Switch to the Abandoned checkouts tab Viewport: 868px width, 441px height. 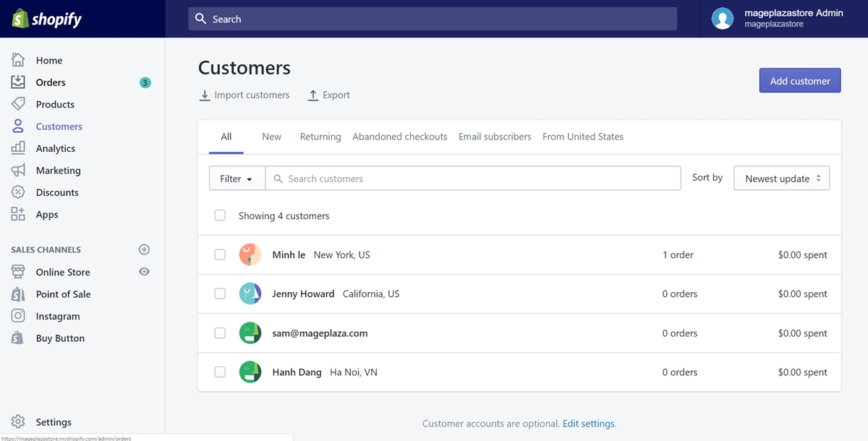400,137
